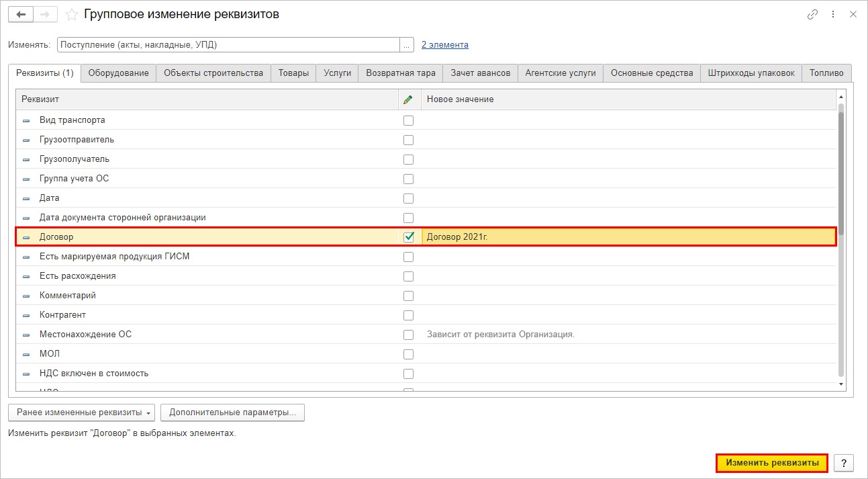Click the dash icon beside Контрагент
This screenshot has width=868, height=479.
pos(26,316)
